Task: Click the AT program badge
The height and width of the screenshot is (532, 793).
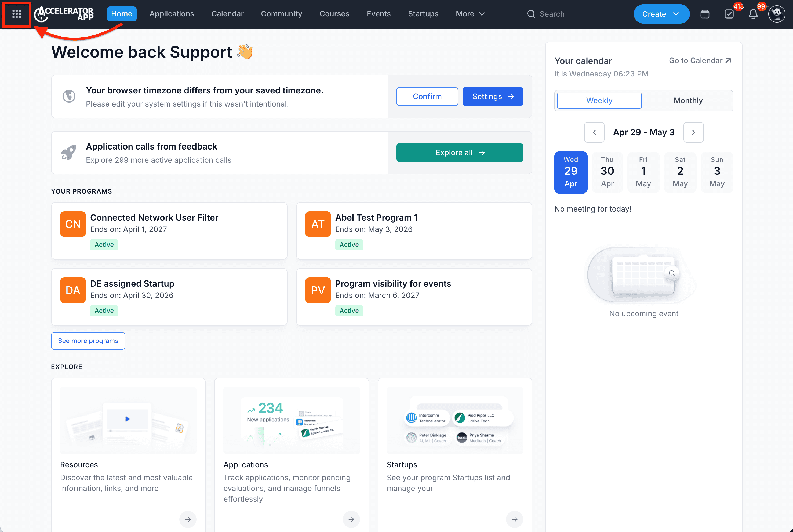Action: [318, 224]
